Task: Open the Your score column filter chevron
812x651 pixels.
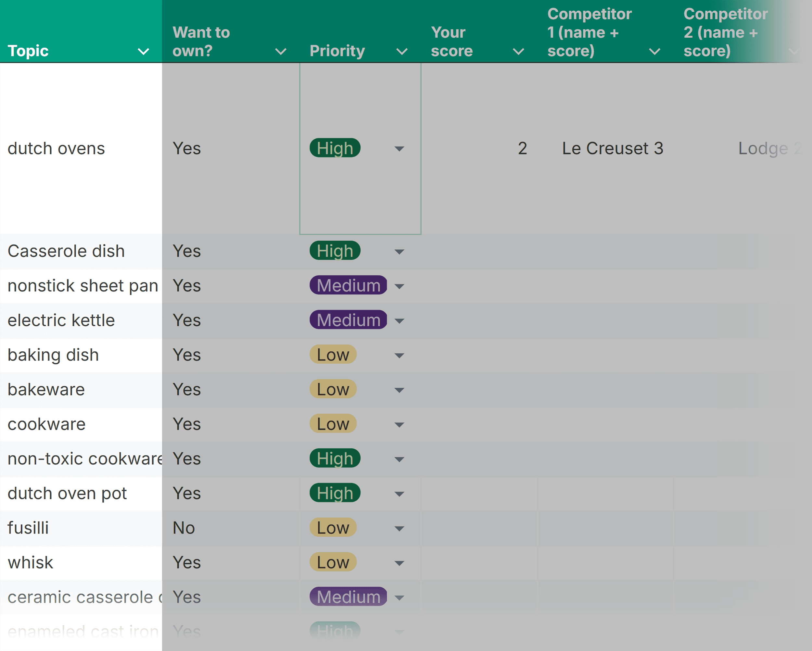Action: (518, 52)
